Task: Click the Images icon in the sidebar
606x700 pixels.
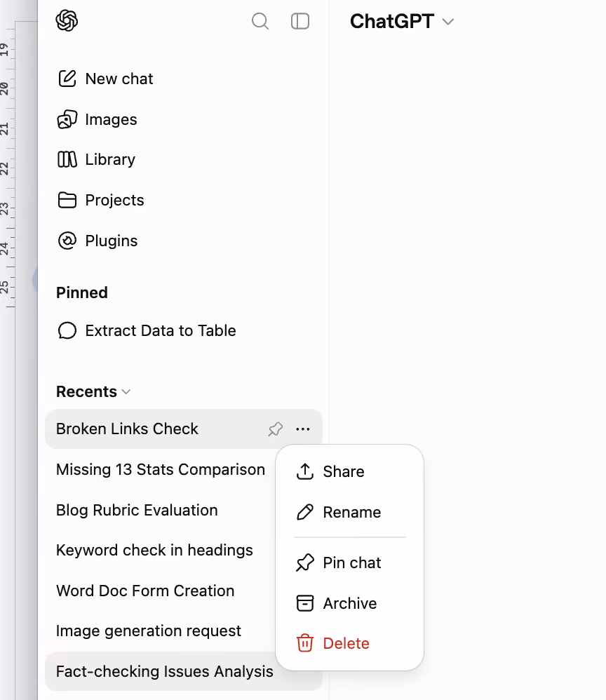Action: tap(67, 119)
